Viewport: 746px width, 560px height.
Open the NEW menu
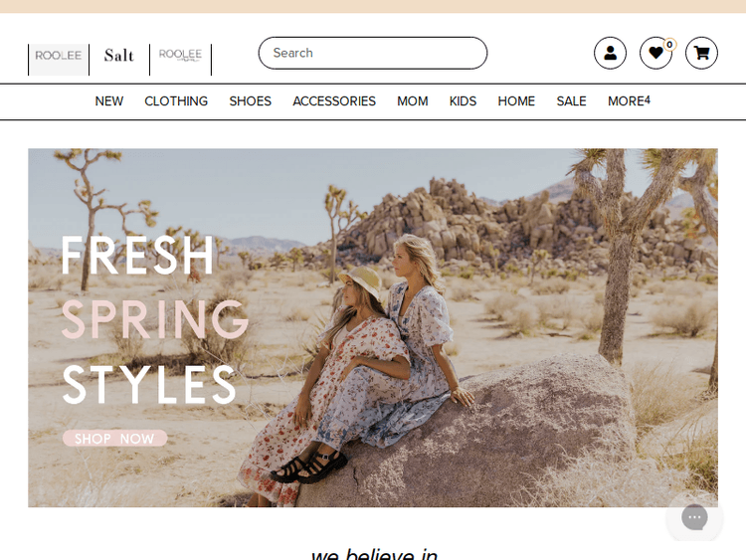tap(109, 101)
